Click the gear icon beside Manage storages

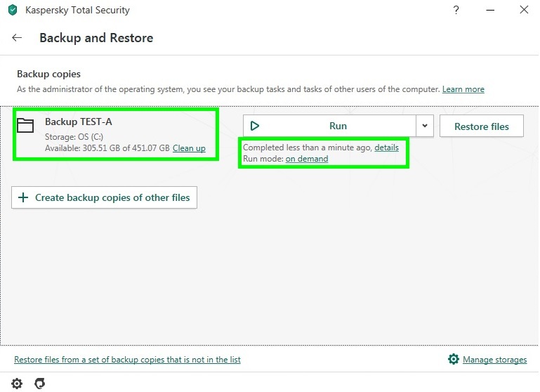click(x=454, y=360)
